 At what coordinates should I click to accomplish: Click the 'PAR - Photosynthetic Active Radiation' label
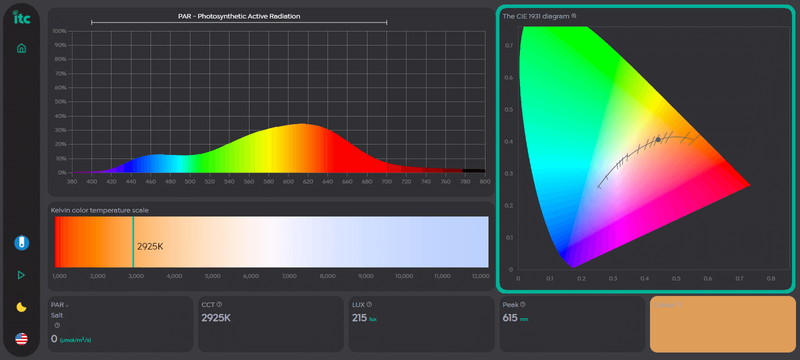click(239, 16)
